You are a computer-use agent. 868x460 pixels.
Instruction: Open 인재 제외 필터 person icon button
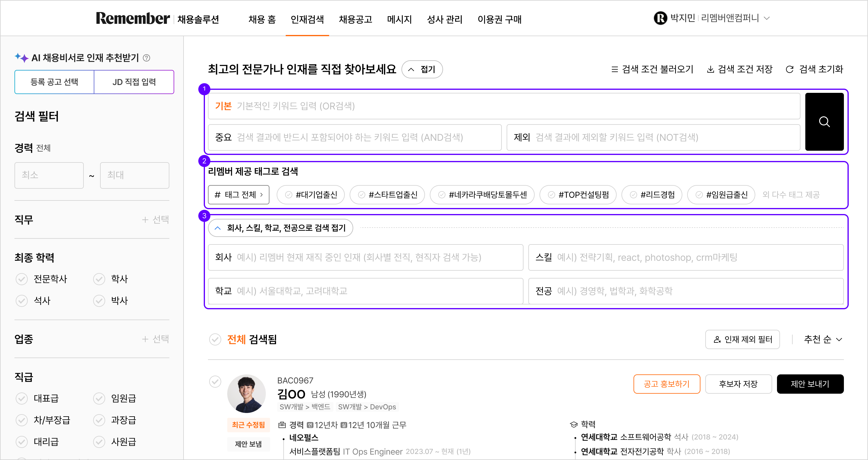coord(742,339)
